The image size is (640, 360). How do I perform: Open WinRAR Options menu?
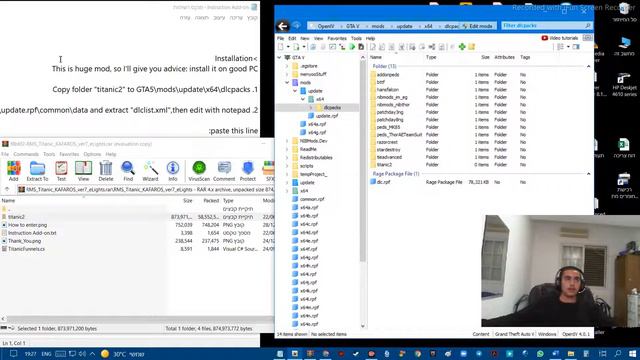coord(92,154)
